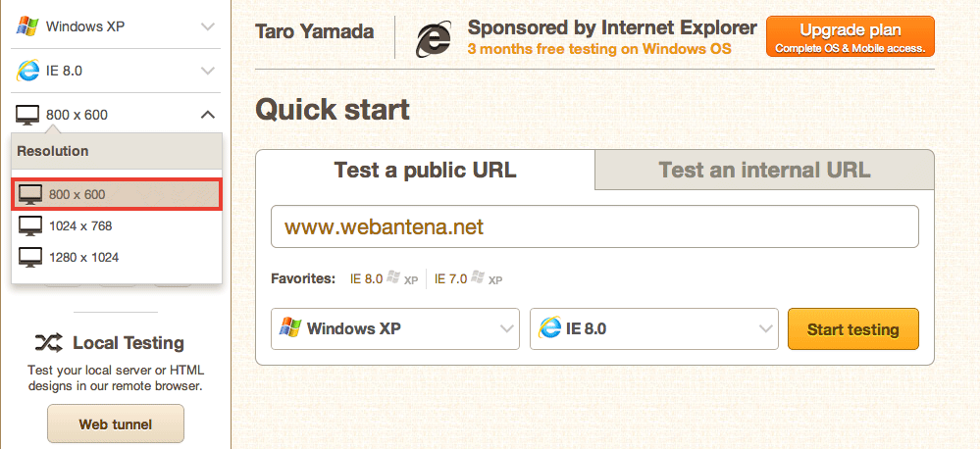This screenshot has width=980, height=449.
Task: Click the Windows flag icon in sidebar
Action: click(x=27, y=26)
